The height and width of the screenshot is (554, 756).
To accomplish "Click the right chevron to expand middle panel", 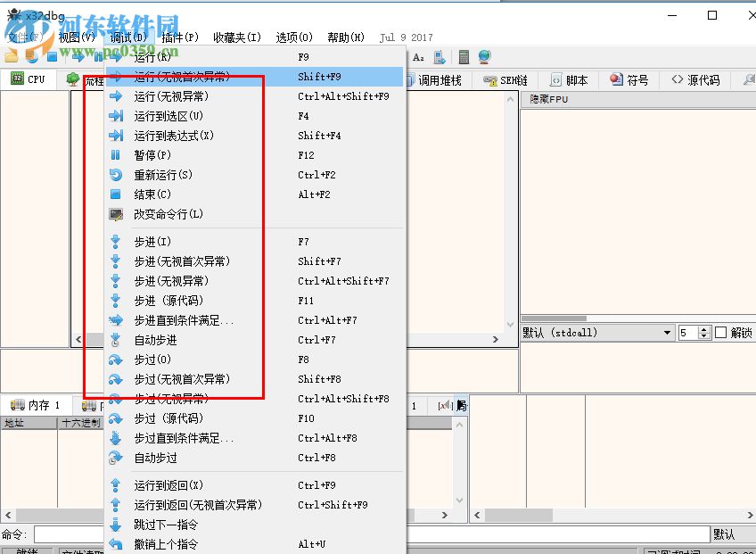I will coord(497,339).
